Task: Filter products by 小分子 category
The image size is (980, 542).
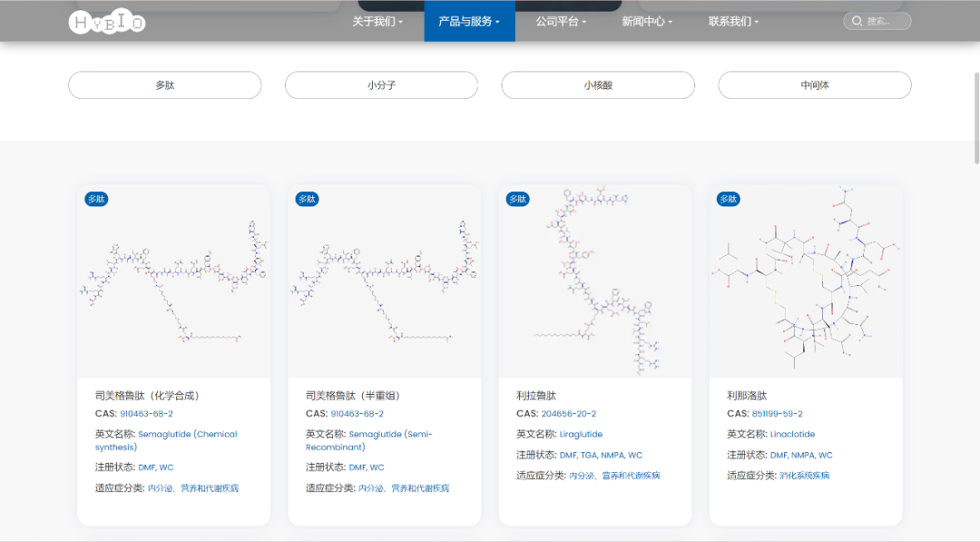Action: 381,85
